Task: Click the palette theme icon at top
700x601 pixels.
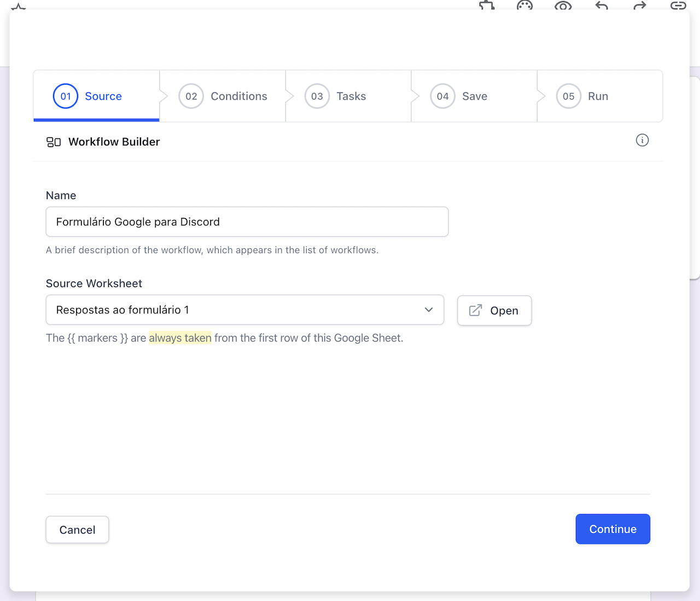Action: point(524,5)
